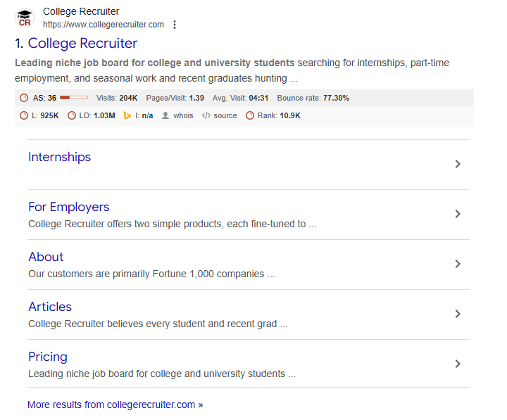507x420 pixels.
Task: Click the source code brackets icon
Action: [206, 115]
